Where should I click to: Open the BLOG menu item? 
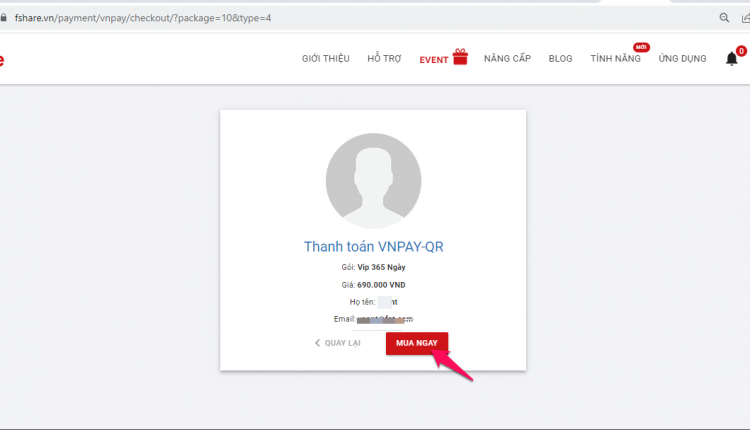coord(561,58)
